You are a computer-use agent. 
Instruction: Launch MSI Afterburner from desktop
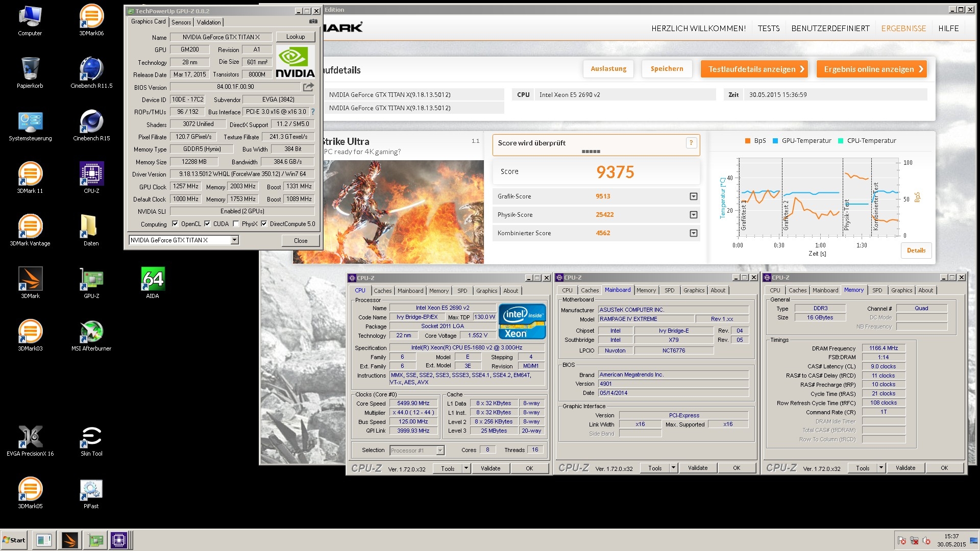[91, 336]
